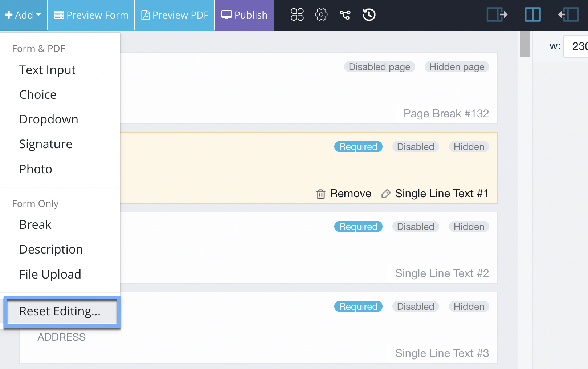The height and width of the screenshot is (369, 588).
Task: Select Signature from the Add menu
Action: coord(46,144)
